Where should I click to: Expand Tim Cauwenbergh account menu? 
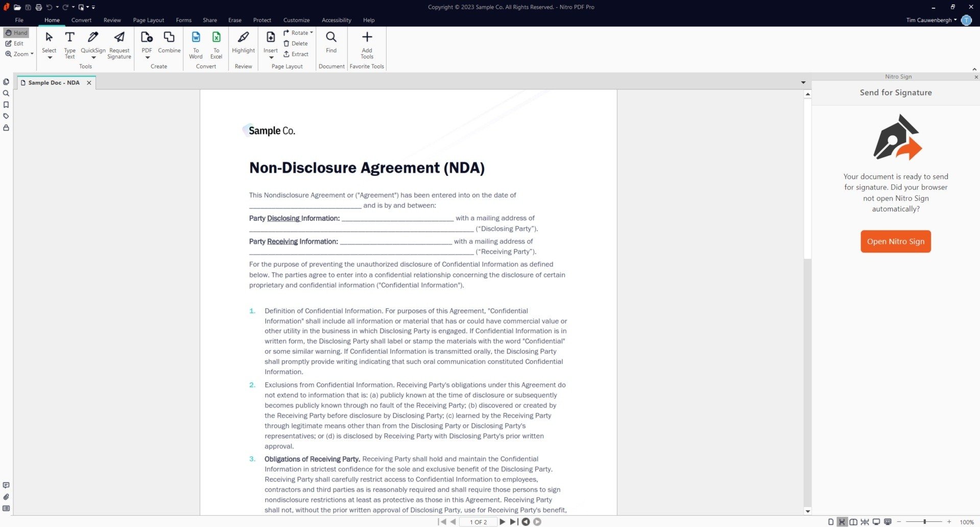931,20
